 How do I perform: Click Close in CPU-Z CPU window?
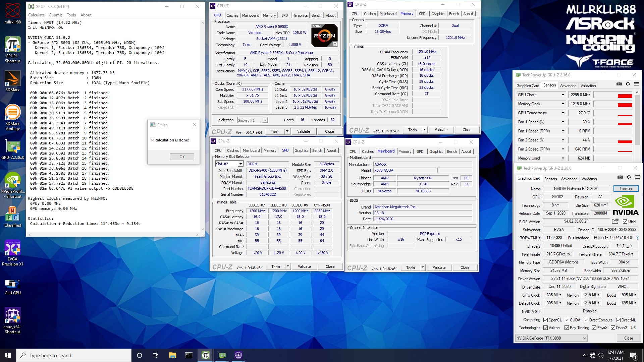tap(329, 131)
